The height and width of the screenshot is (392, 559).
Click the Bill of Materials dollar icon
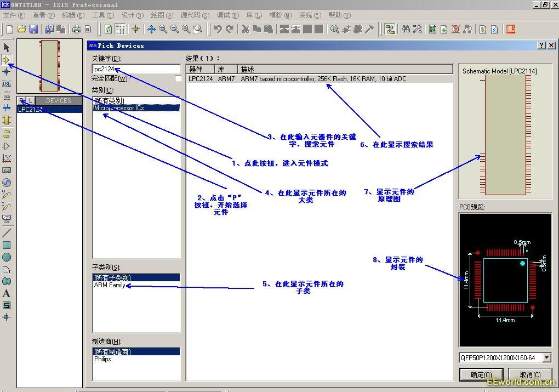[x=483, y=29]
